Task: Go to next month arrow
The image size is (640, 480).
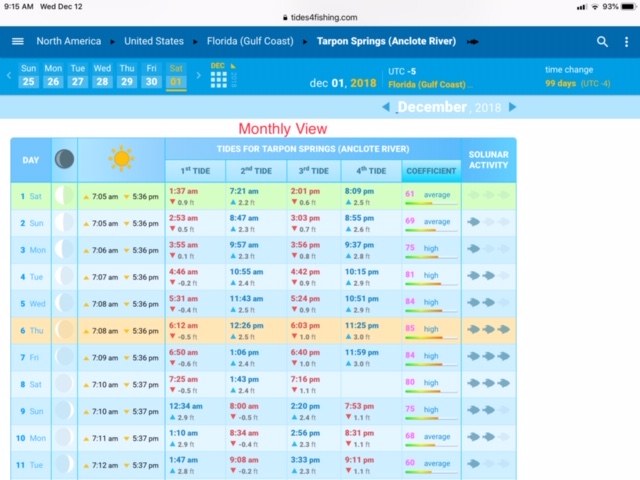Action: (513, 107)
